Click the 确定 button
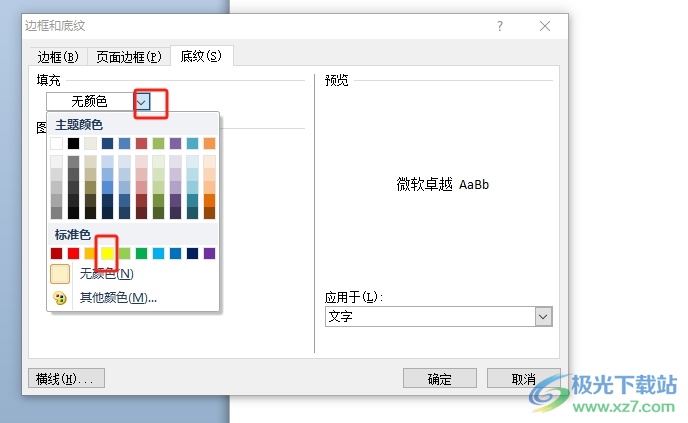Image resolution: width=688 pixels, height=423 pixels. coord(440,379)
